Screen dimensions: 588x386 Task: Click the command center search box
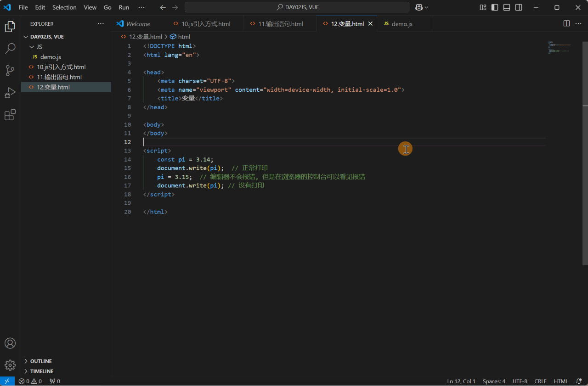pyautogui.click(x=297, y=7)
